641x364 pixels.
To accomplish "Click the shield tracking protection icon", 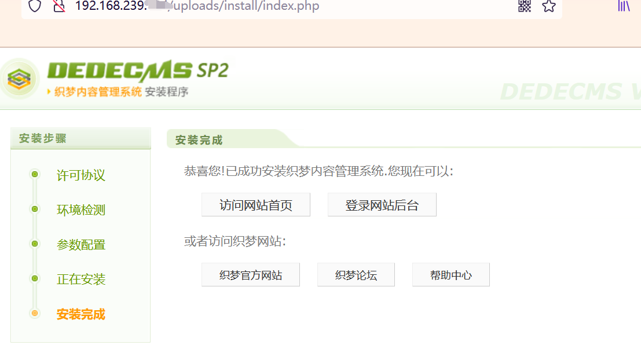I will point(35,6).
